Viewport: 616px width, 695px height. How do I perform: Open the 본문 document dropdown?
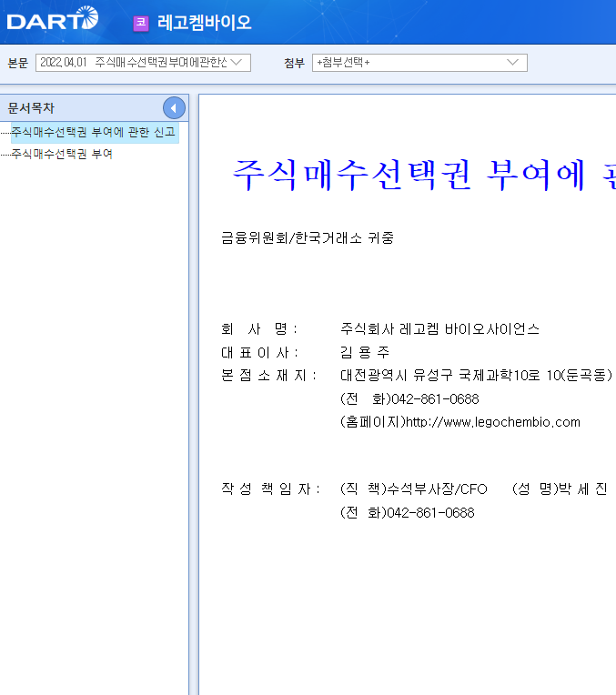(x=143, y=63)
